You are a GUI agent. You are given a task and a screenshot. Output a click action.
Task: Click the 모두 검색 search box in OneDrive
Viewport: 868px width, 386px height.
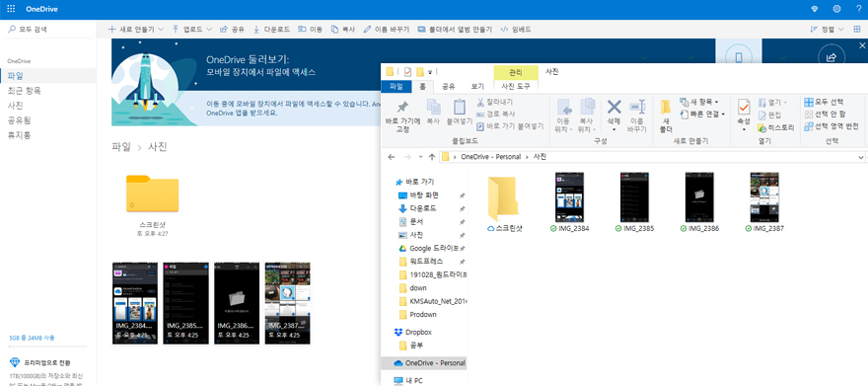click(47, 30)
